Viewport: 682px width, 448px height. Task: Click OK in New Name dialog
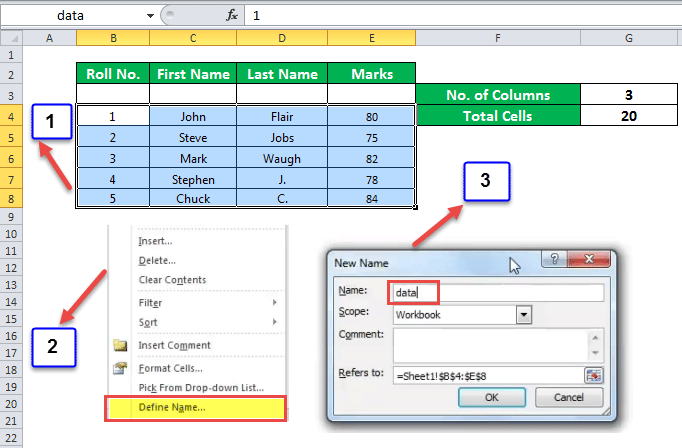point(492,398)
